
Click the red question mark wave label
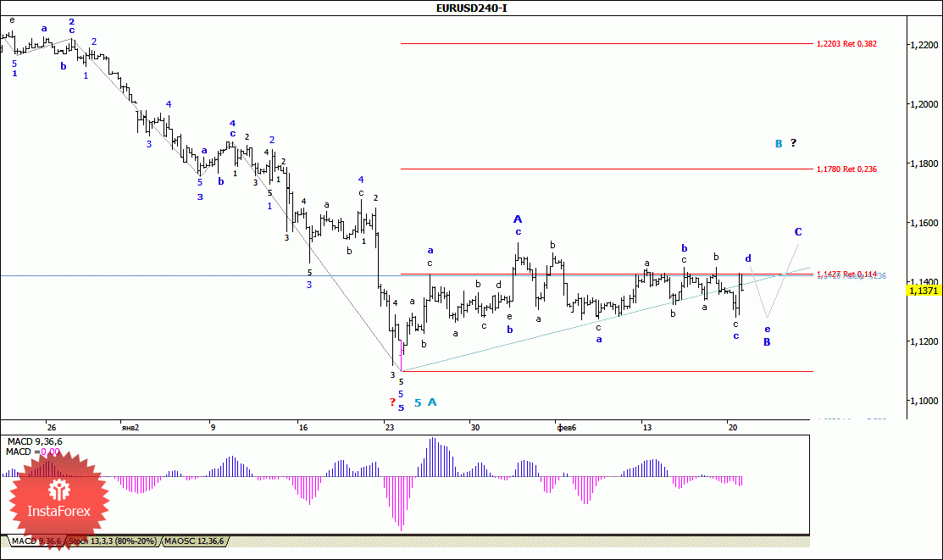[x=392, y=402]
